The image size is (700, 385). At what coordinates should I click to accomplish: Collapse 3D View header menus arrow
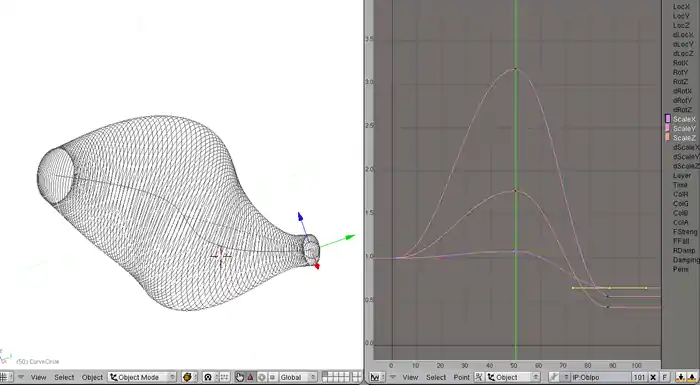[21, 377]
